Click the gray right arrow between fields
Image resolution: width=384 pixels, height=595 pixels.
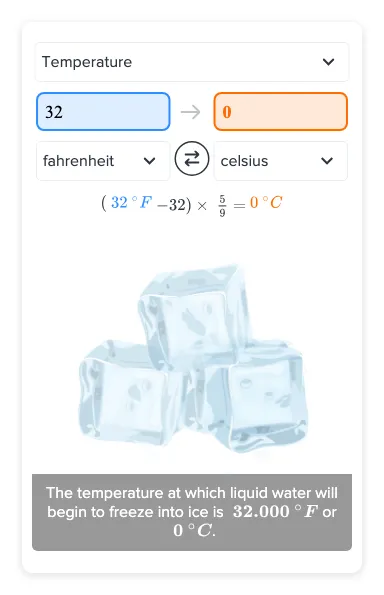[x=190, y=112]
